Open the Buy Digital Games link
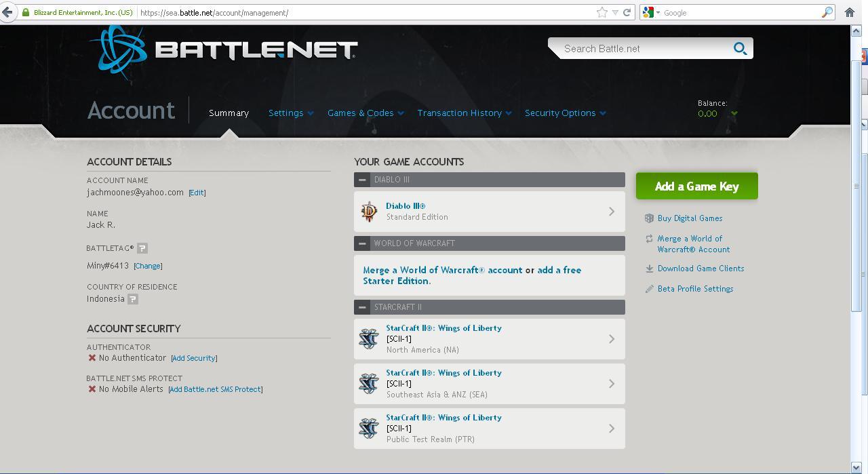 (x=690, y=218)
